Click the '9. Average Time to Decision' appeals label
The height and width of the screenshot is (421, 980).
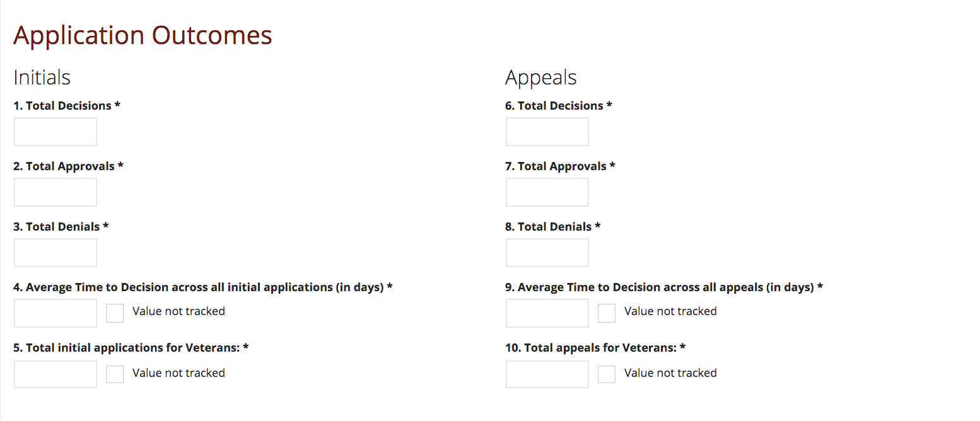[663, 287]
